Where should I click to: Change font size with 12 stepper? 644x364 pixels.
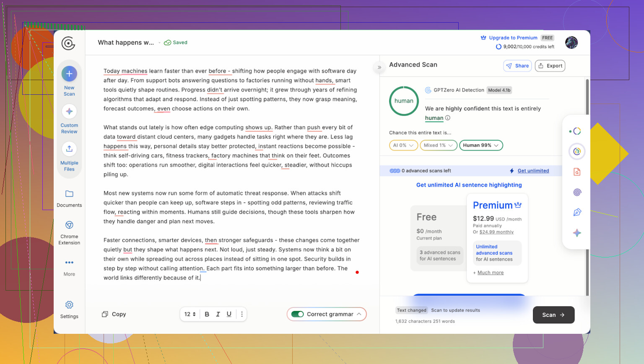click(190, 314)
